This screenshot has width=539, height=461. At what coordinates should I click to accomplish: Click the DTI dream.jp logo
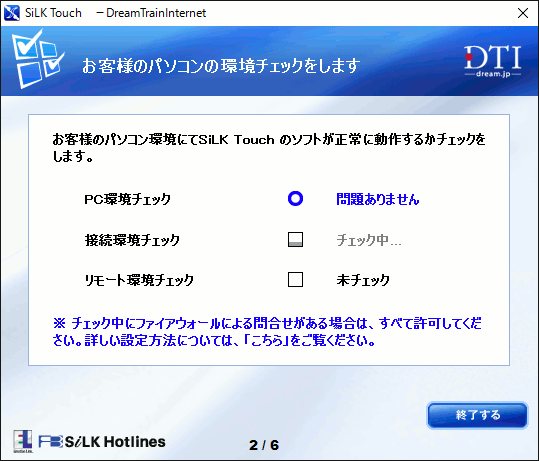click(x=493, y=61)
